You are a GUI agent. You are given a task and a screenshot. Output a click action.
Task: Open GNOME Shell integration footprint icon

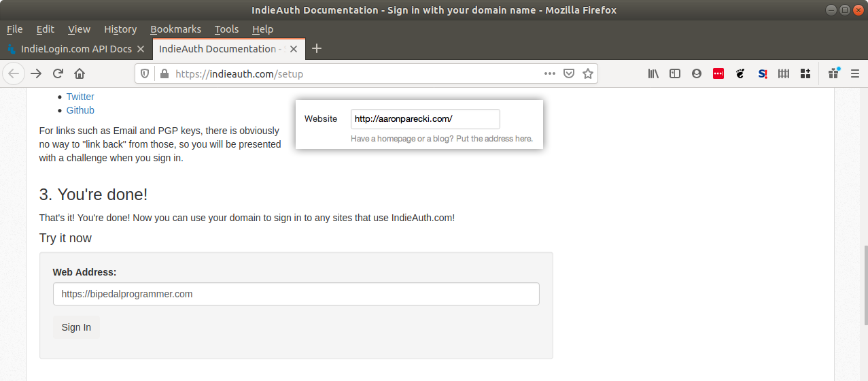740,73
